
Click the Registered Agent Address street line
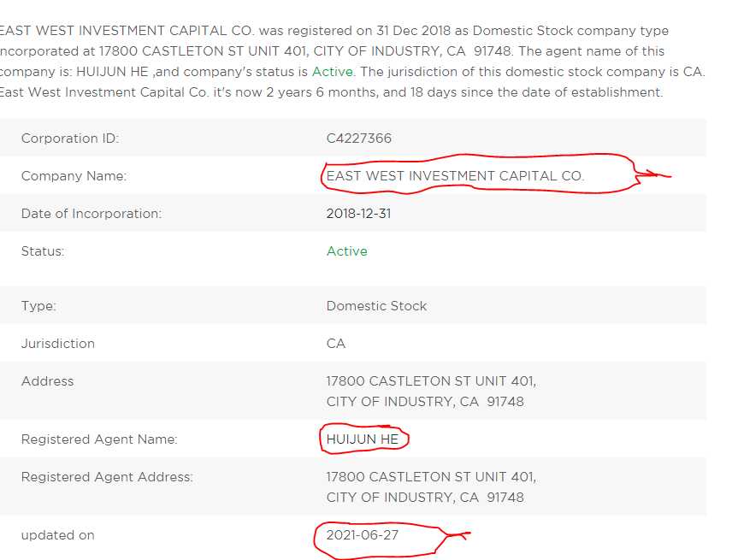click(x=431, y=477)
